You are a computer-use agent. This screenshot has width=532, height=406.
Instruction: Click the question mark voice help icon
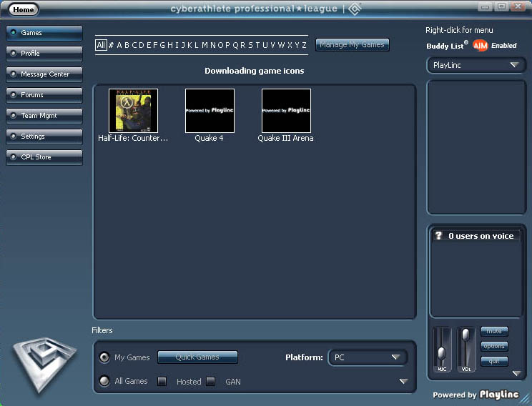439,235
